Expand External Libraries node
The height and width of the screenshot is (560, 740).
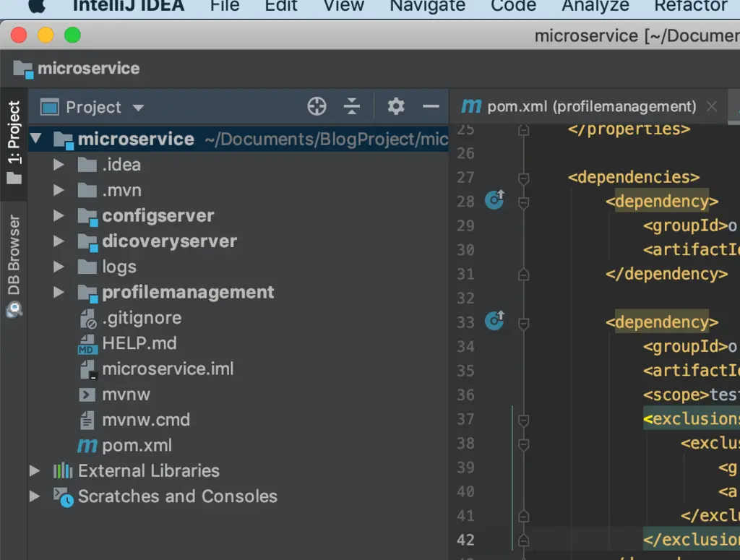tap(35, 471)
